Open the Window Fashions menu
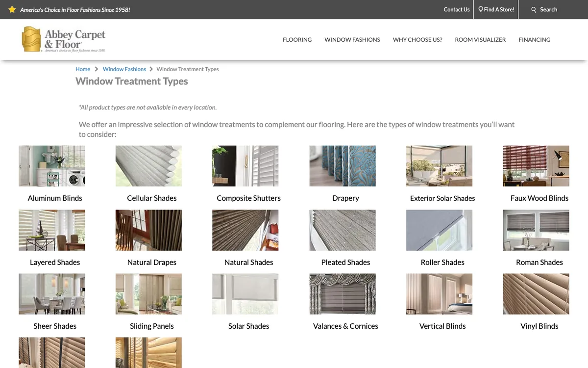Viewport: 588px width, 368px height. point(352,40)
